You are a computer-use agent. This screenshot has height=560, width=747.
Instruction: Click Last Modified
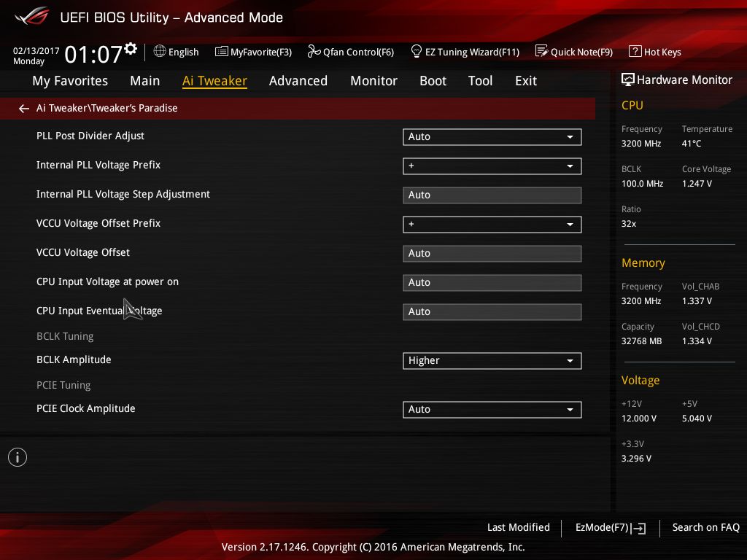pyautogui.click(x=519, y=528)
